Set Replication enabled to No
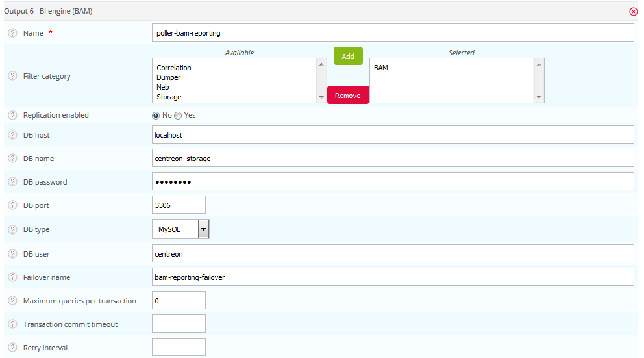This screenshot has width=644, height=358. [x=156, y=115]
